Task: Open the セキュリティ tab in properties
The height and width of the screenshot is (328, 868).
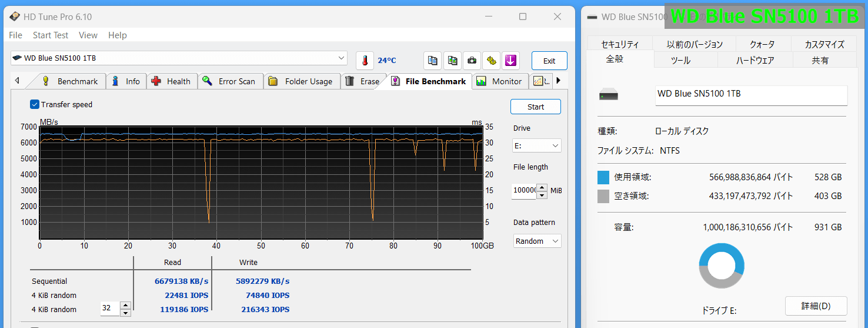Action: [620, 44]
